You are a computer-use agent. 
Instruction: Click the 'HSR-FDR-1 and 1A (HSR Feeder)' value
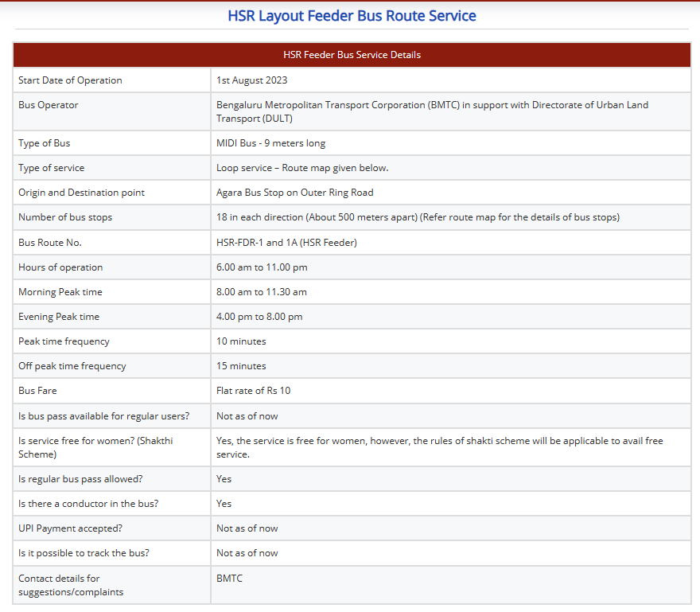286,243
